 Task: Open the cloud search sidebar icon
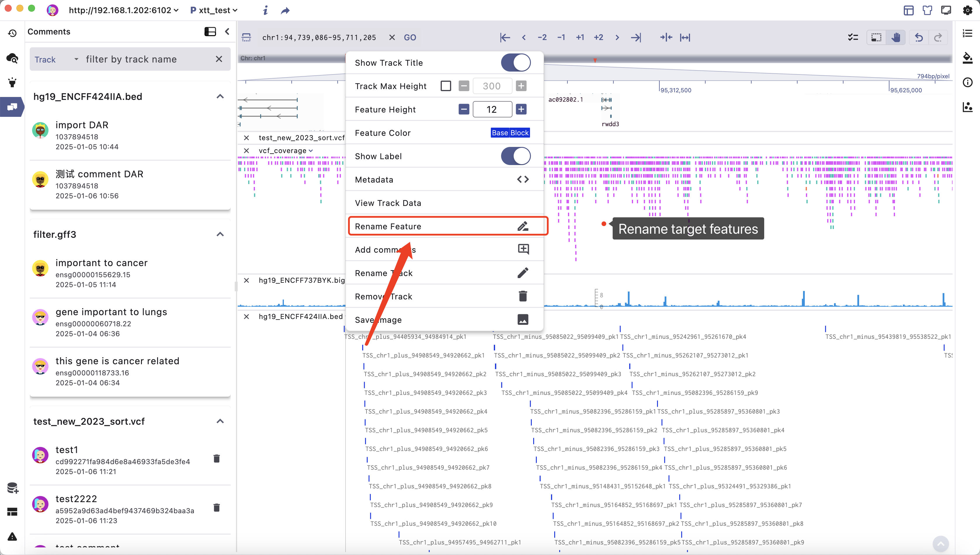point(12,58)
